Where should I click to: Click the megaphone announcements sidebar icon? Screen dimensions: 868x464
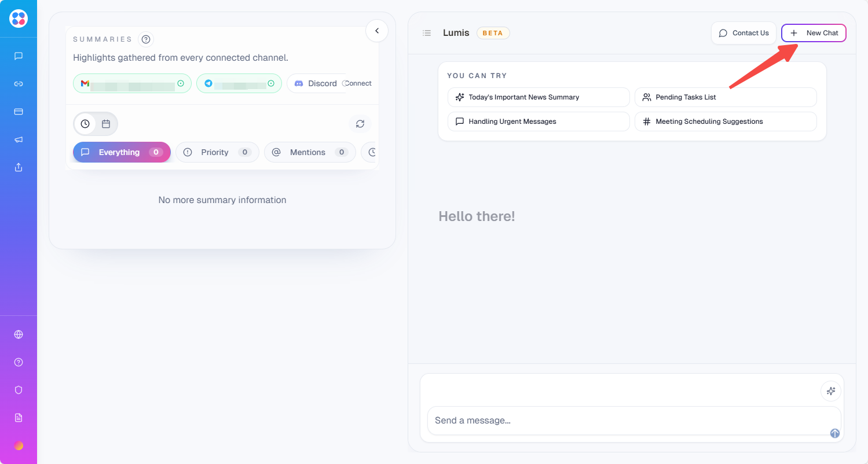tap(19, 139)
